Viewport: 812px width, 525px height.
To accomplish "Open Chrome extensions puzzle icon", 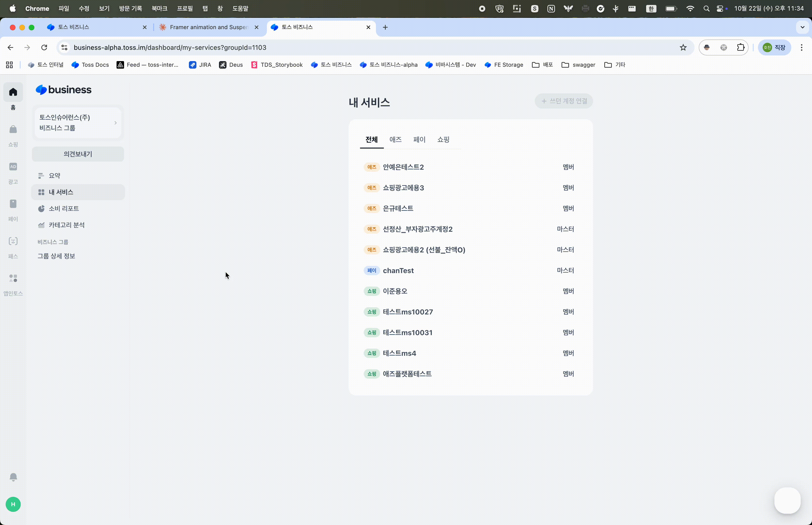I will tap(740, 47).
